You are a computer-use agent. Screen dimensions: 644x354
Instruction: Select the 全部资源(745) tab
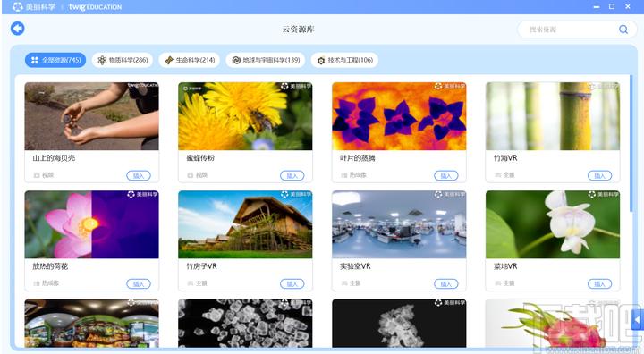pos(55,60)
